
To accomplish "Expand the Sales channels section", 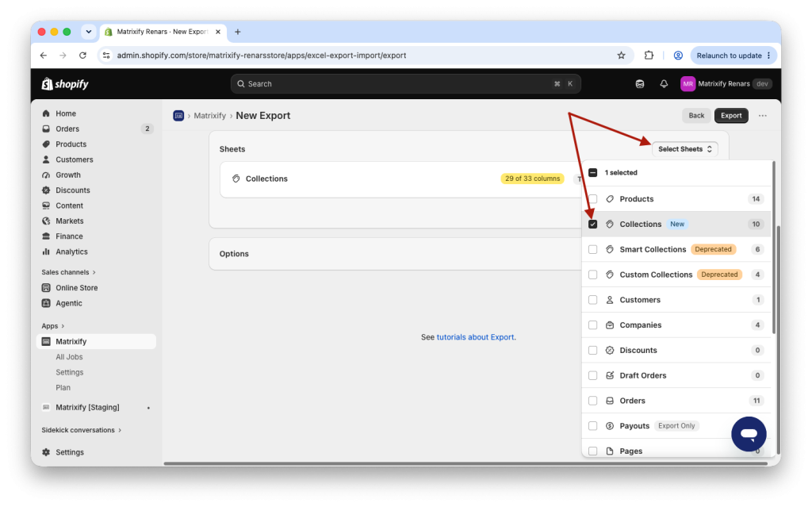I will [x=68, y=272].
